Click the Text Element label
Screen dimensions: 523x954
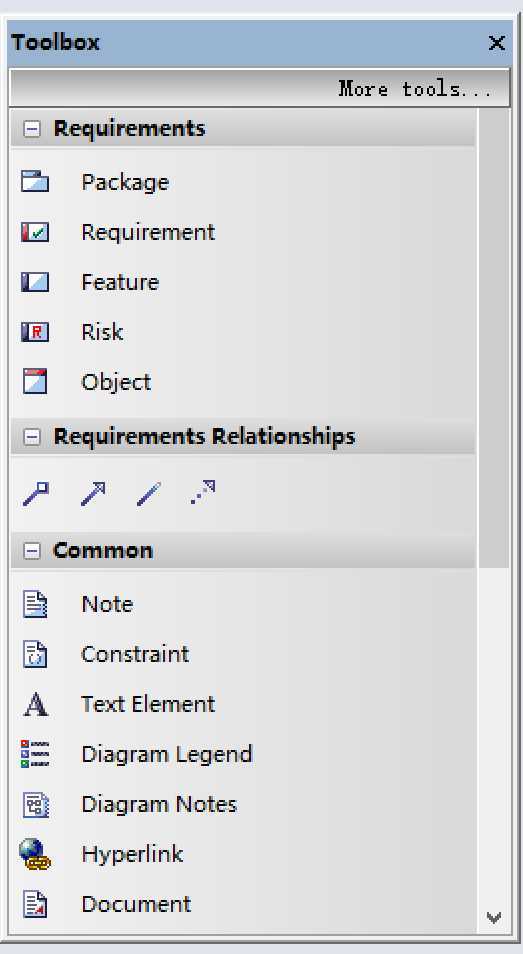(148, 704)
